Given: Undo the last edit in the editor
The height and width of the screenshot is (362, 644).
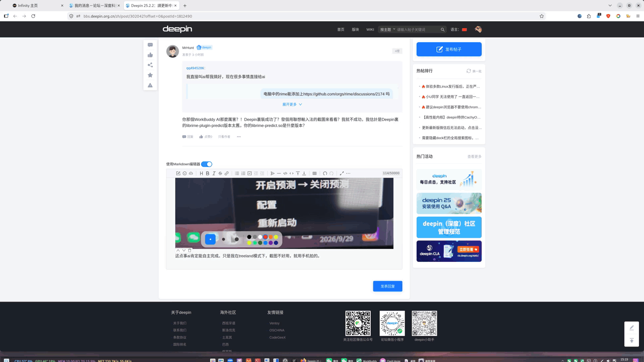Looking at the screenshot, I should (325, 173).
